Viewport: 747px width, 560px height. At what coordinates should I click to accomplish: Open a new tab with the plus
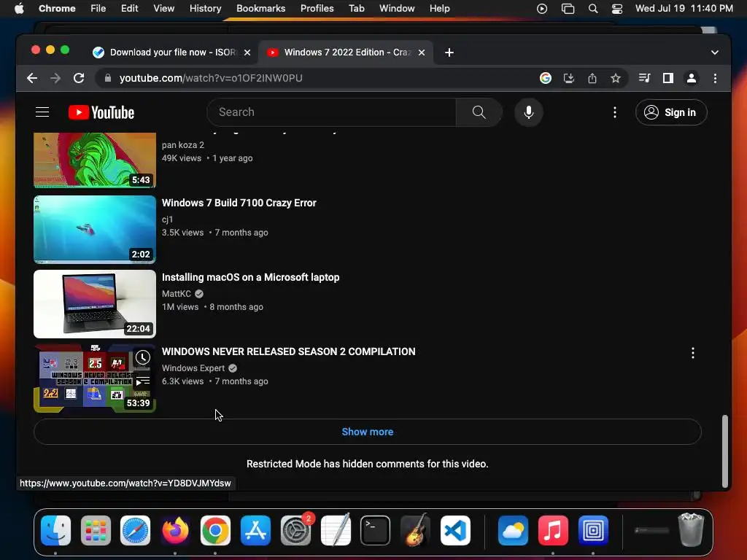(449, 52)
